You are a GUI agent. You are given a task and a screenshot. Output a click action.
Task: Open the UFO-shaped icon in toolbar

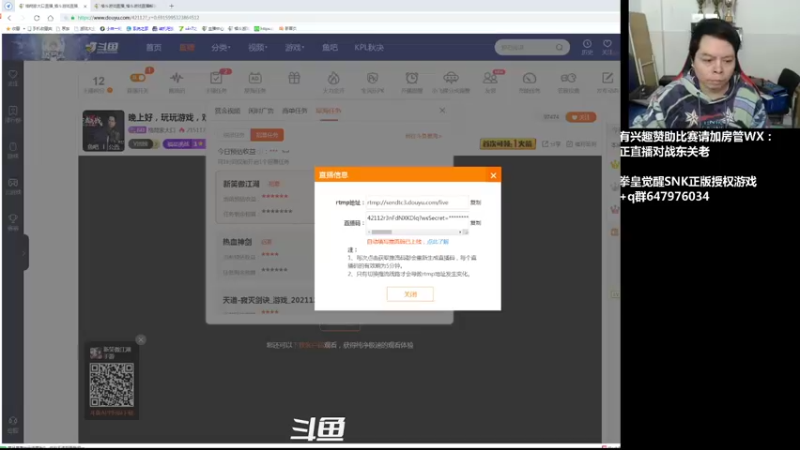pos(451,78)
